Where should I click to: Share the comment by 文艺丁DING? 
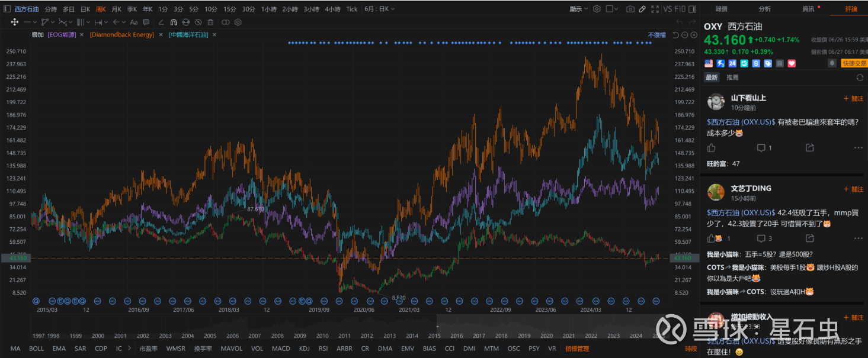click(809, 238)
